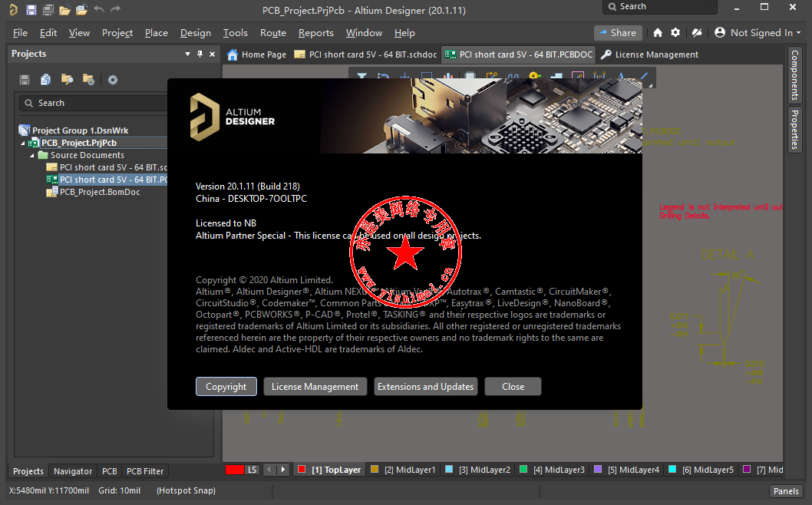The height and width of the screenshot is (505, 812).
Task: Pin the Projects panel
Action: click(x=200, y=54)
